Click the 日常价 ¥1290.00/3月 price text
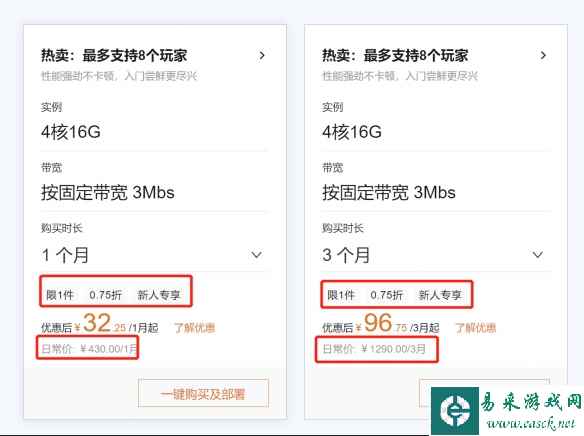 point(374,349)
